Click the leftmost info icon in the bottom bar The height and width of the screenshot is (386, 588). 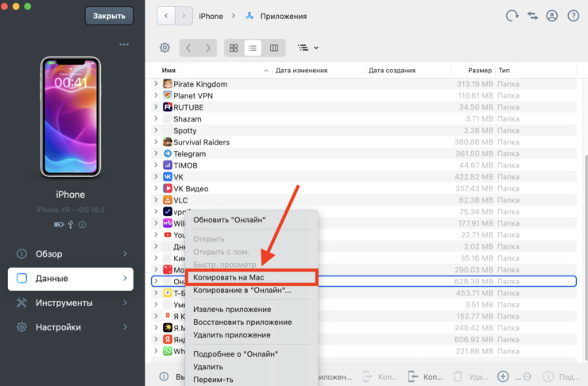[x=164, y=376]
